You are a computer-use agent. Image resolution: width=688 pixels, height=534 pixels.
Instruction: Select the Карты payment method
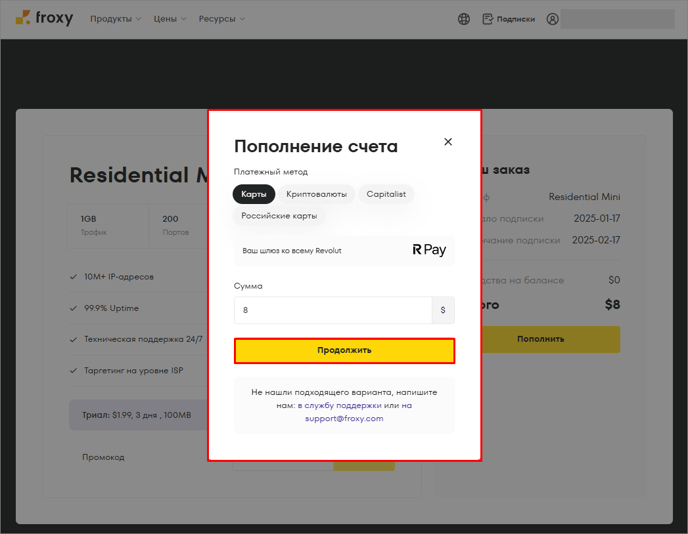[254, 194]
